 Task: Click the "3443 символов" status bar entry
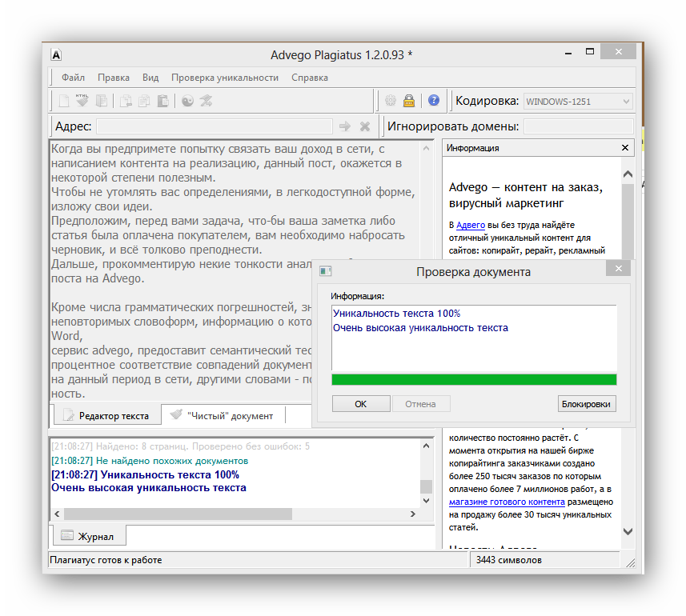[509, 560]
